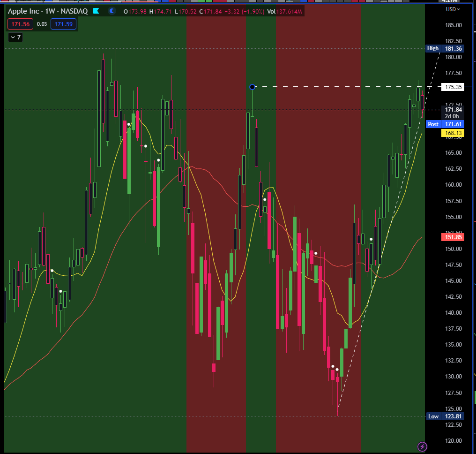Click the 171.84 last price label

(453, 110)
